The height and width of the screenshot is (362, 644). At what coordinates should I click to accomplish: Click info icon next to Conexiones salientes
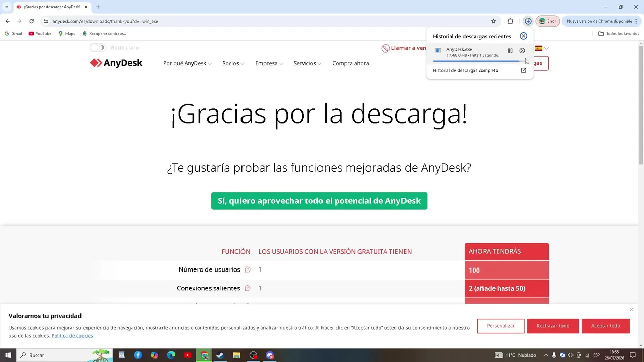point(248,288)
